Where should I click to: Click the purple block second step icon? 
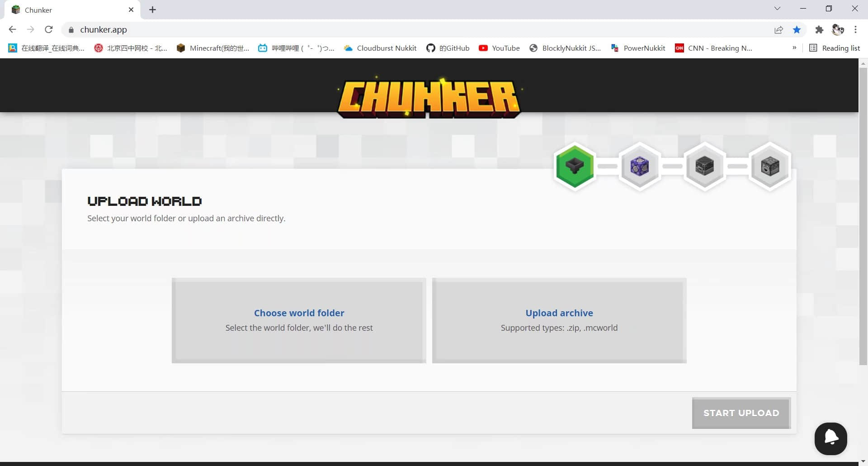coord(640,166)
